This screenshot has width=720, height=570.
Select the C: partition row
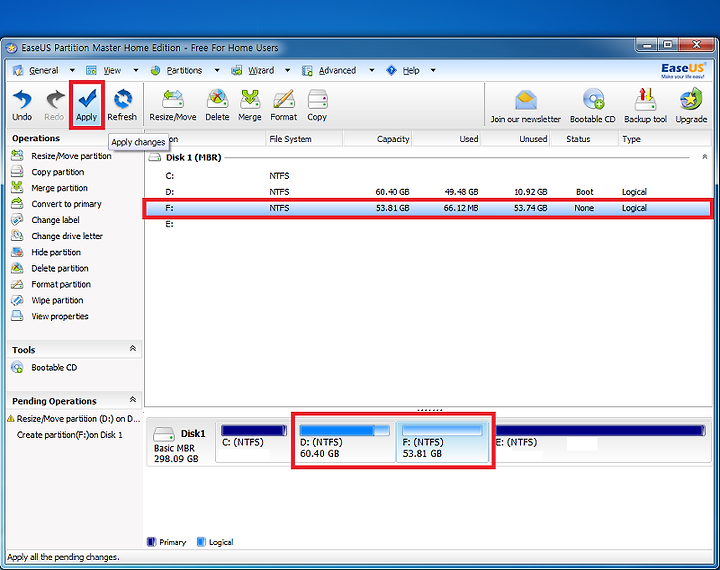click(x=427, y=176)
